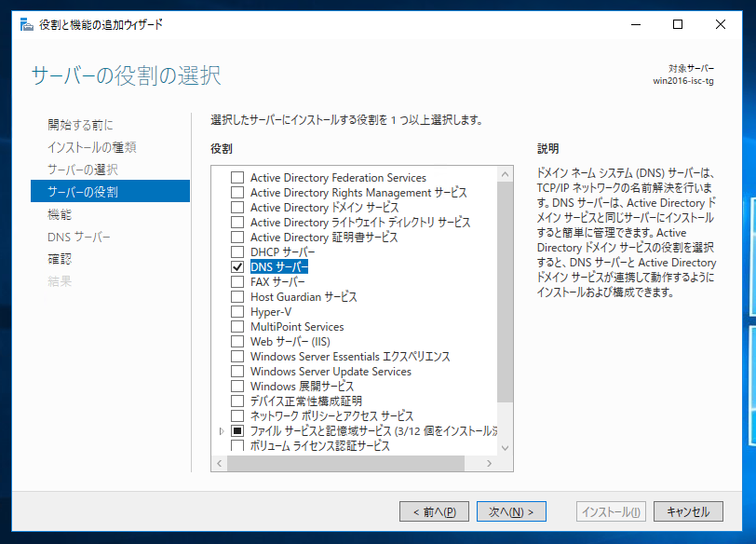Click roles list scroll up arrow
The height and width of the screenshot is (544, 756).
coord(505,174)
